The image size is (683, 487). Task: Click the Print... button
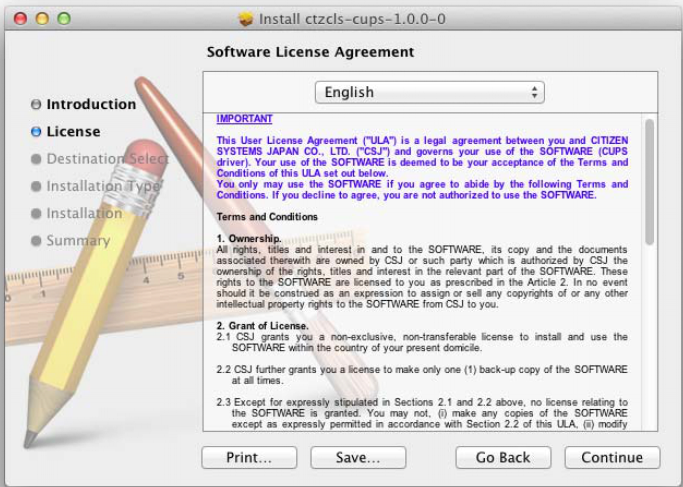(249, 457)
